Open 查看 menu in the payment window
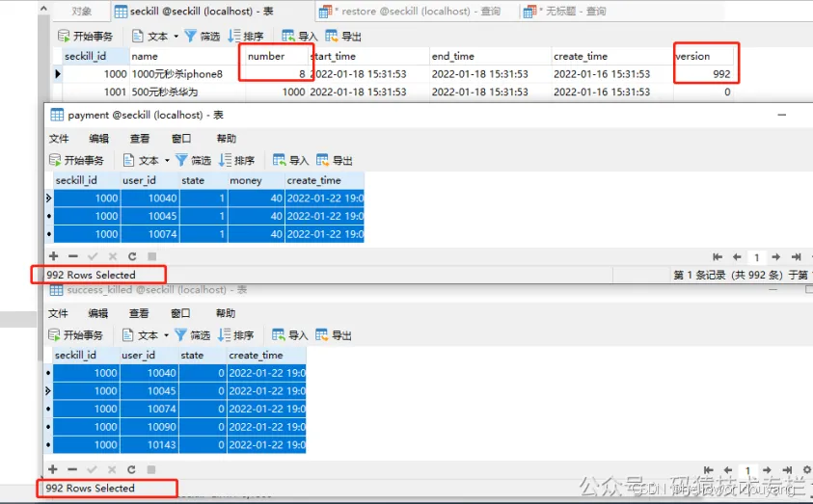Screen dimensions: 813x504 click(140, 139)
